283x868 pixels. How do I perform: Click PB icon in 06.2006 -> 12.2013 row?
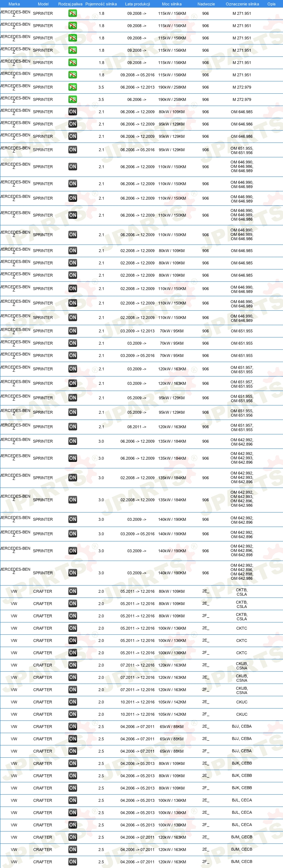(72, 87)
